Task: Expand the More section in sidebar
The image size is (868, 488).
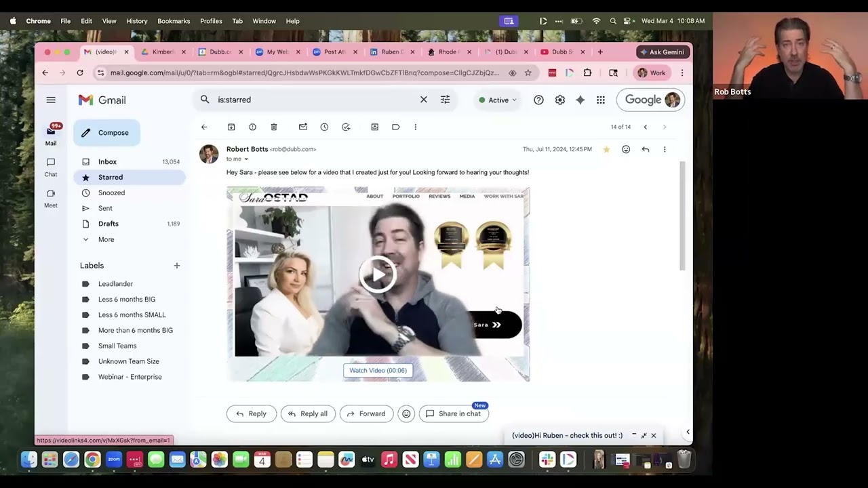Action: click(x=106, y=239)
